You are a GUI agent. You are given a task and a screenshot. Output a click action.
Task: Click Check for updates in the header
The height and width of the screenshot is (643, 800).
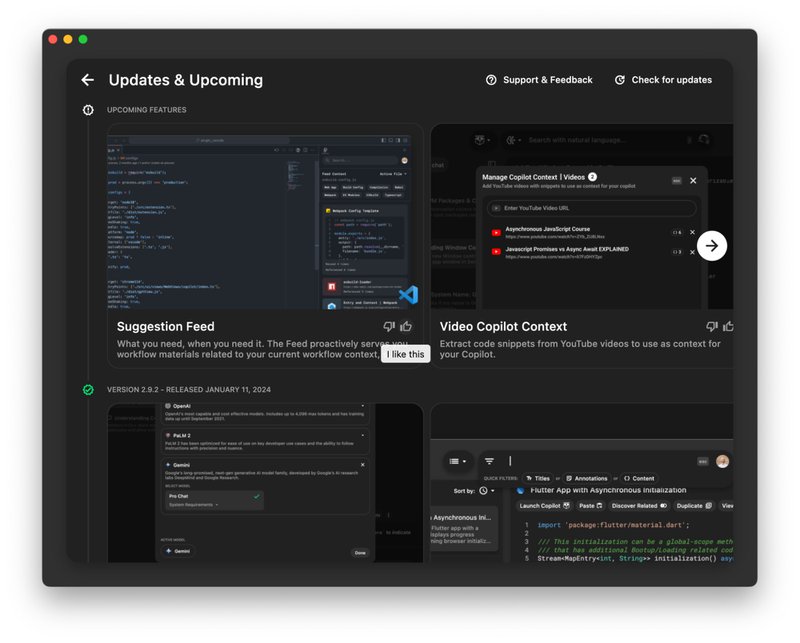666,80
